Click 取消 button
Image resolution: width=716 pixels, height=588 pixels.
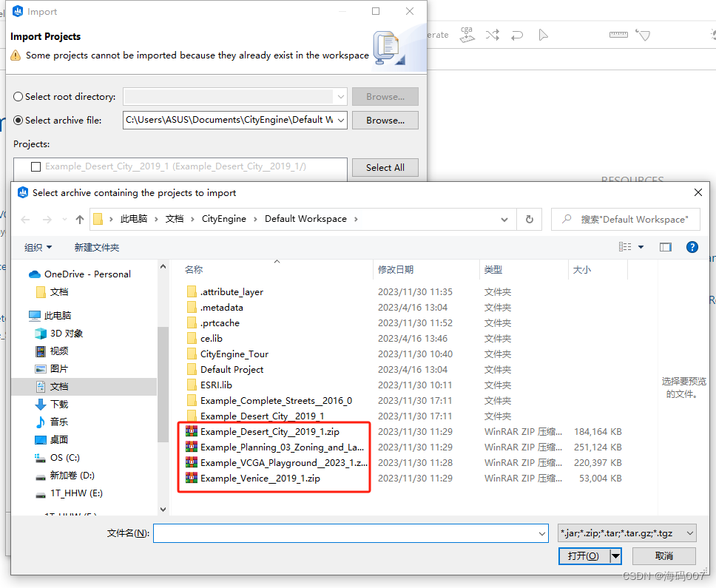[664, 556]
